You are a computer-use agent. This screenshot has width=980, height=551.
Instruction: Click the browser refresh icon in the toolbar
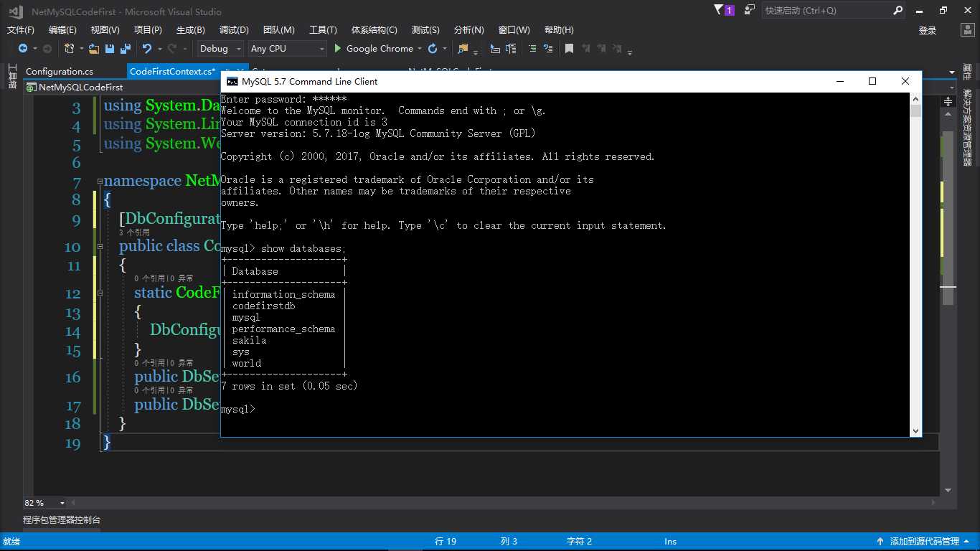[x=433, y=49]
